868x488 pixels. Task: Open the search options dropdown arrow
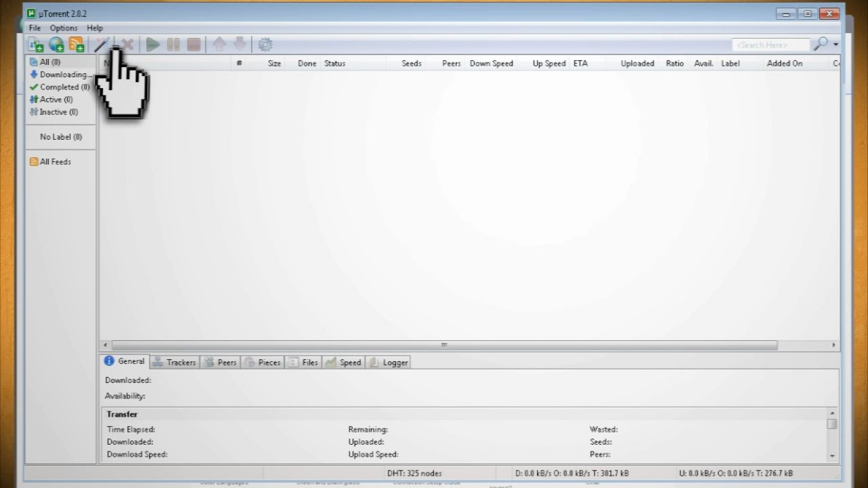(835, 45)
